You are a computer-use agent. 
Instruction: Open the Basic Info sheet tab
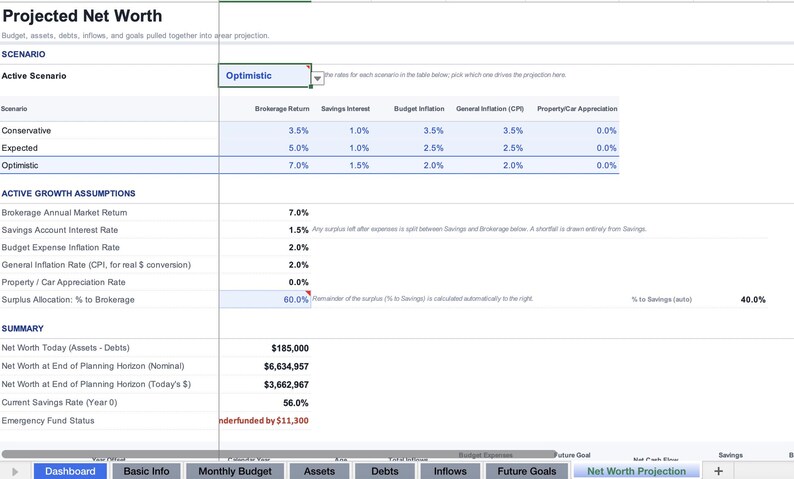tap(146, 471)
